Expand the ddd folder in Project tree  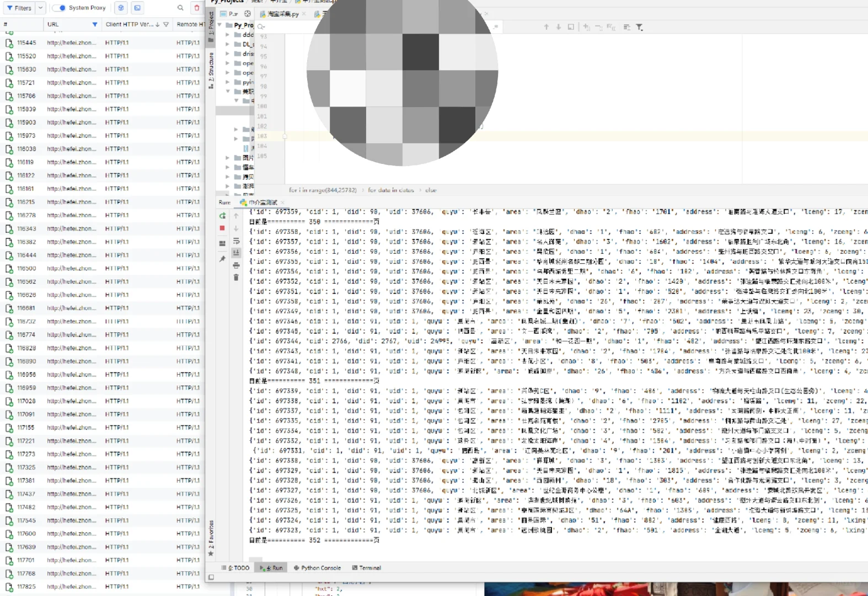tap(227, 35)
